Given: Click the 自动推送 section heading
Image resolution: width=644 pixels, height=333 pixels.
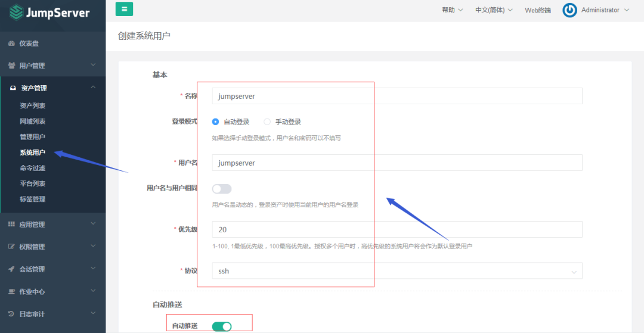Looking at the screenshot, I should click(167, 304).
